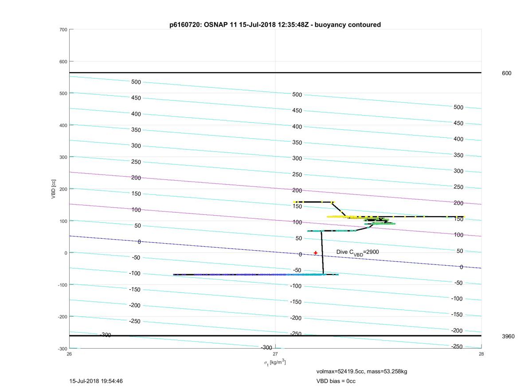Click the x-axis tick label '28'
The width and height of the screenshot is (532, 392).
pyautogui.click(x=481, y=354)
